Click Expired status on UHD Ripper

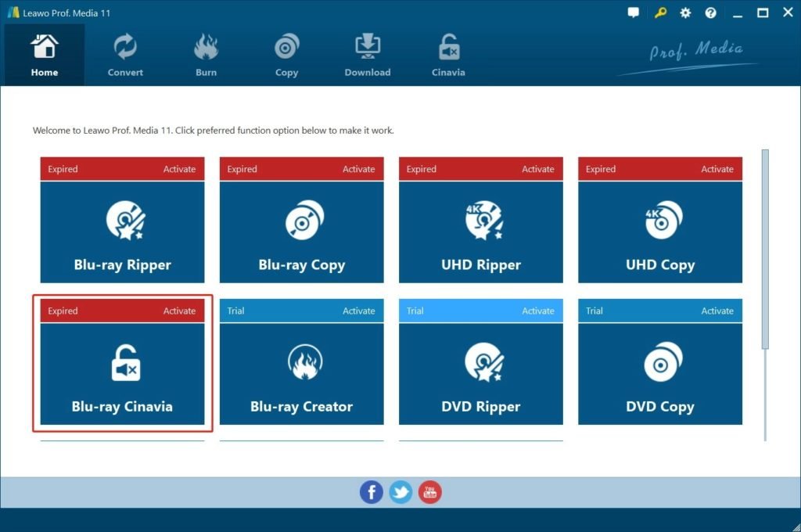point(422,169)
